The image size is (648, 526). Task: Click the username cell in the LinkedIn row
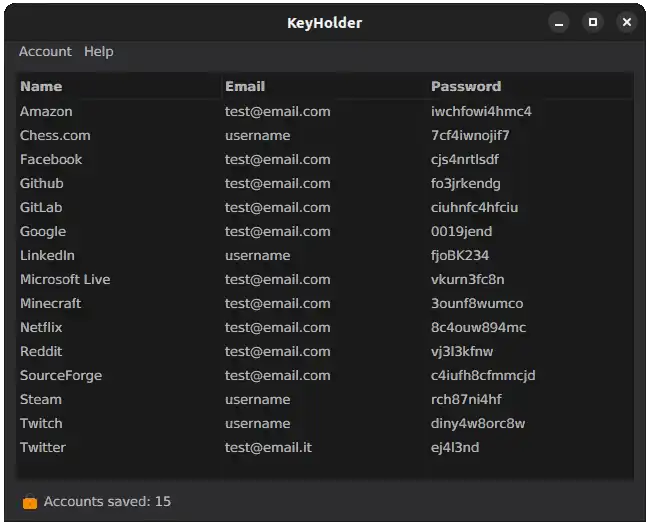click(258, 255)
